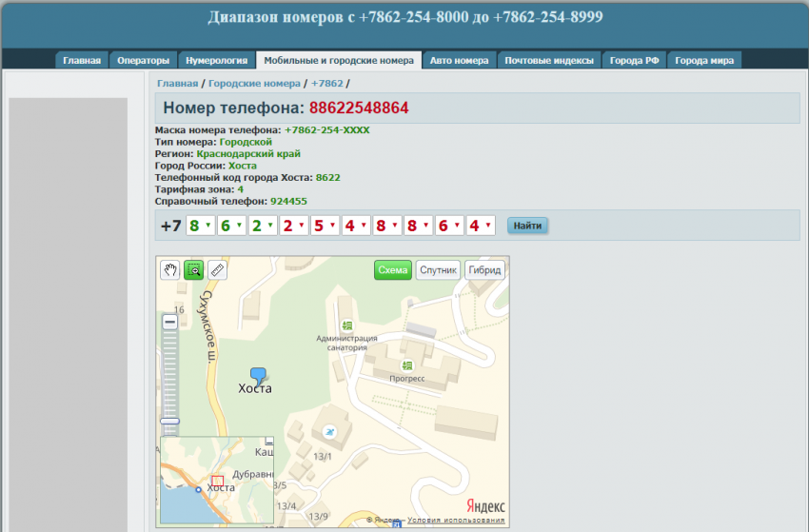Open the last digit dropdown showing 4
Image resolution: width=809 pixels, height=532 pixels.
(x=481, y=226)
